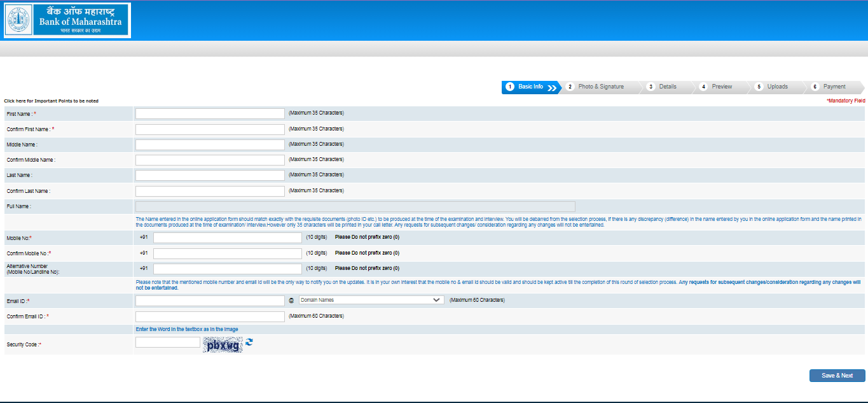Viewport: 868px width, 403px height.
Task: Refresh the captcha security code image
Action: pos(249,343)
